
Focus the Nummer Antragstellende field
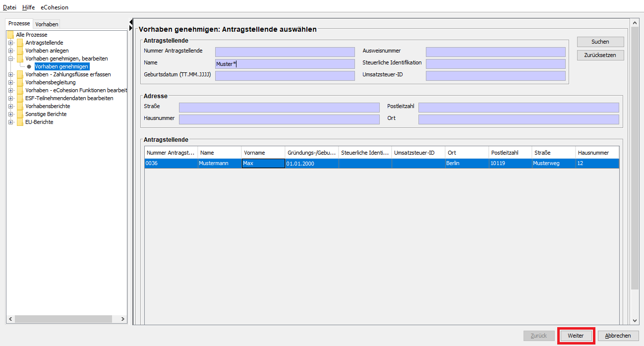[x=285, y=52]
